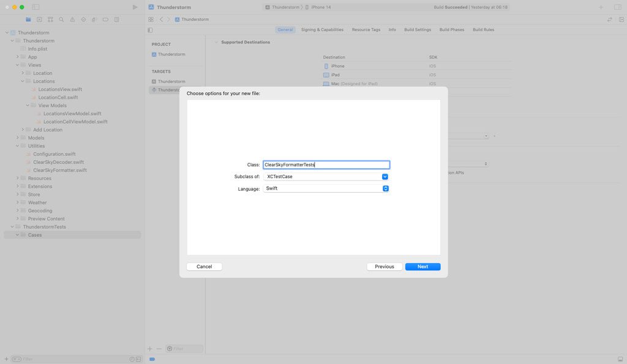
Task: Open the Source Control navigator
Action: [39, 20]
